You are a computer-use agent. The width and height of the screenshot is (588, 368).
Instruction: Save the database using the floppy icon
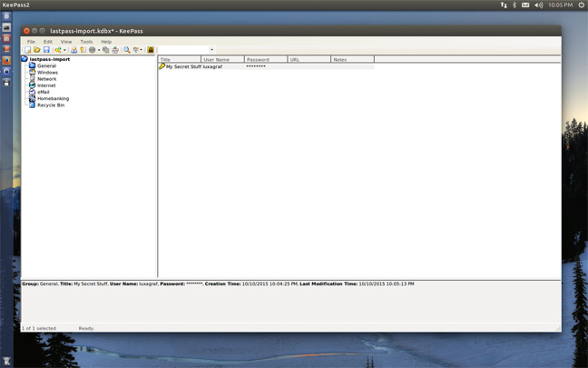coord(46,50)
